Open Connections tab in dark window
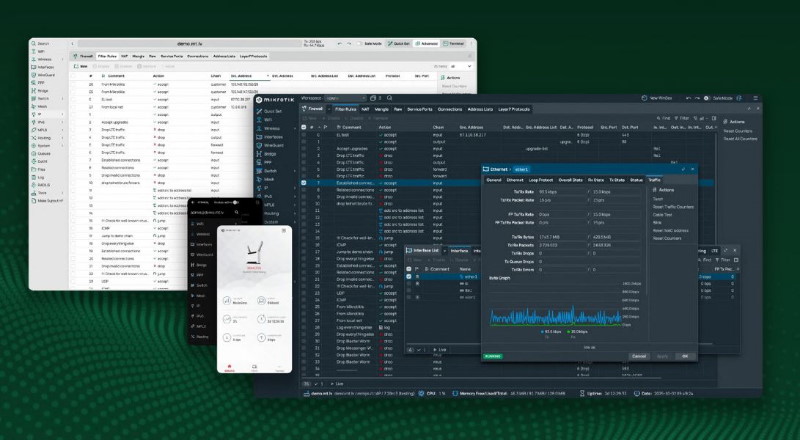800x440 pixels. coord(450,109)
